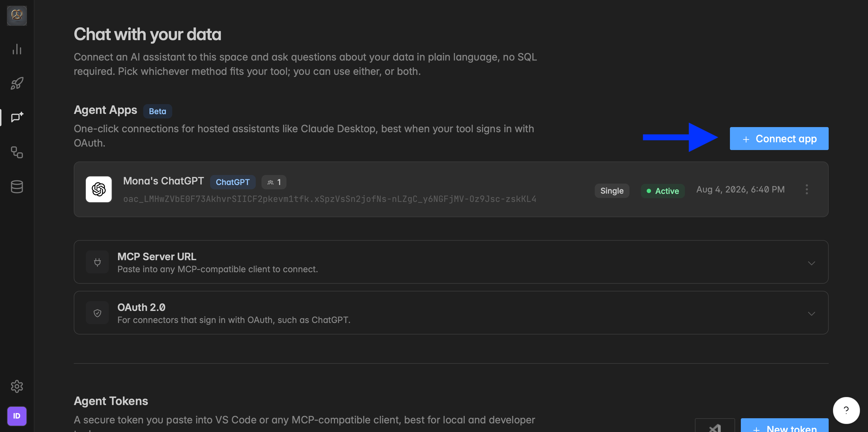The width and height of the screenshot is (868, 432).
Task: Click the Chat with your data heading
Action: [x=147, y=34]
